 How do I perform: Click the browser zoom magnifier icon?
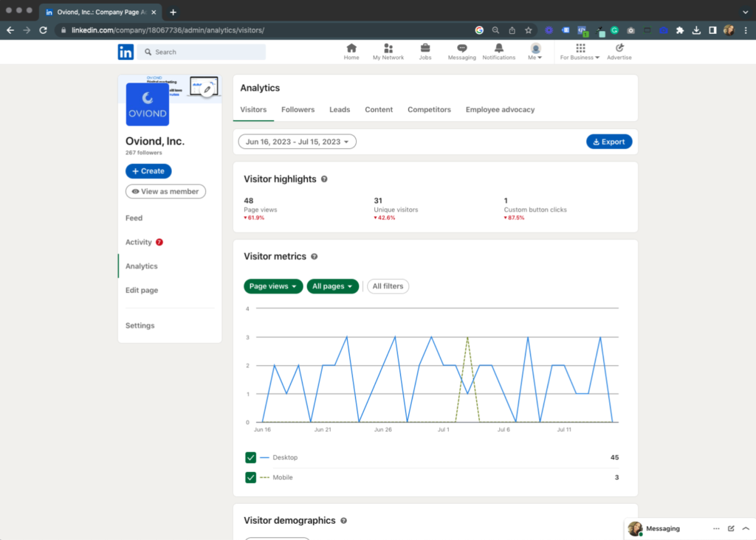click(x=495, y=30)
